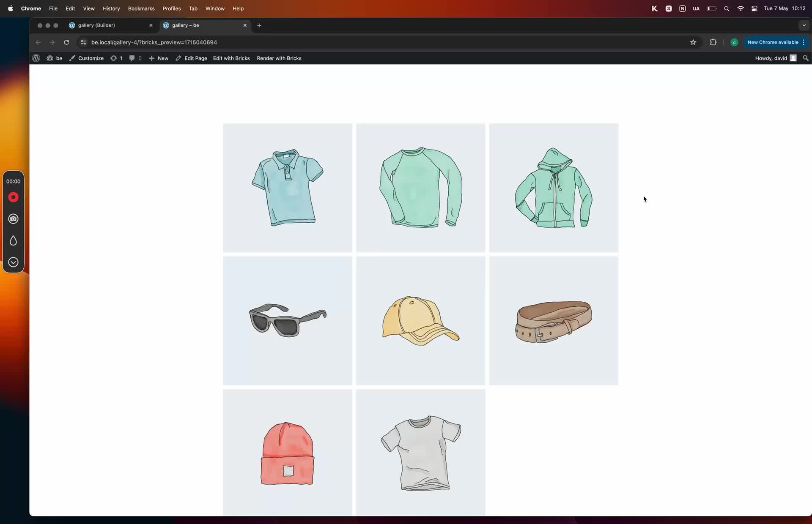Click the red record button in recorder widget
This screenshot has width=812, height=524.
tap(13, 197)
